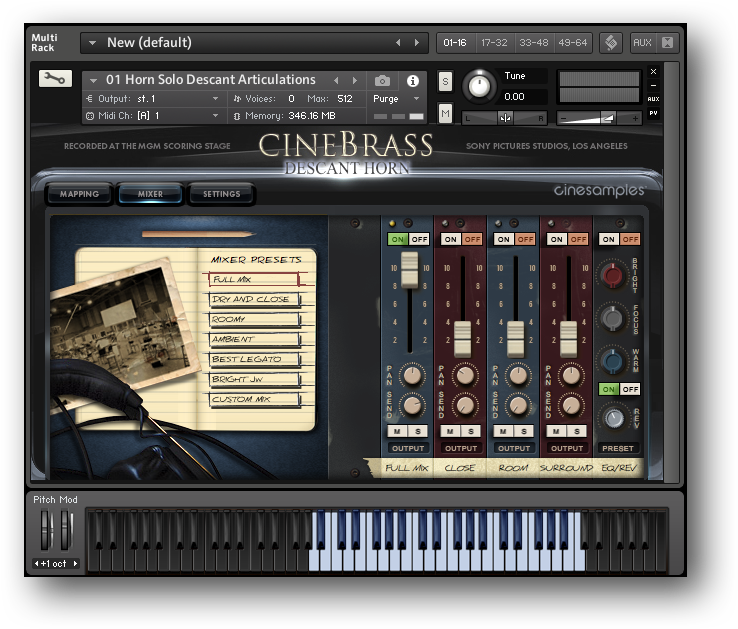
Task: Open the instrument name dropdown arrow
Action: 93,81
